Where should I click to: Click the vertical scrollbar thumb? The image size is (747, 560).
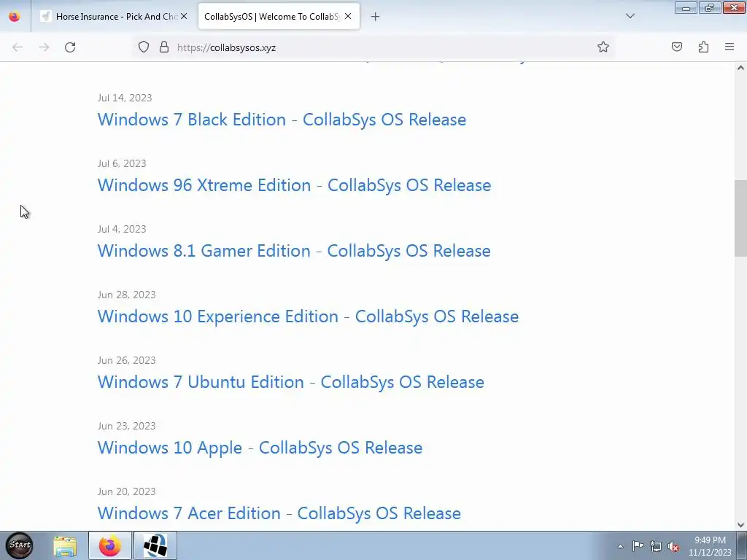pos(740,219)
